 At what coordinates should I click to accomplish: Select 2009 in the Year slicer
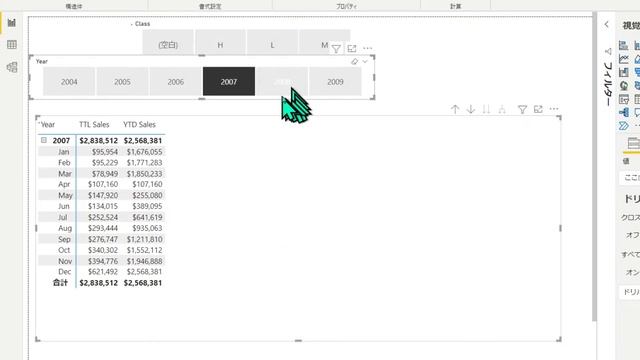click(x=335, y=82)
